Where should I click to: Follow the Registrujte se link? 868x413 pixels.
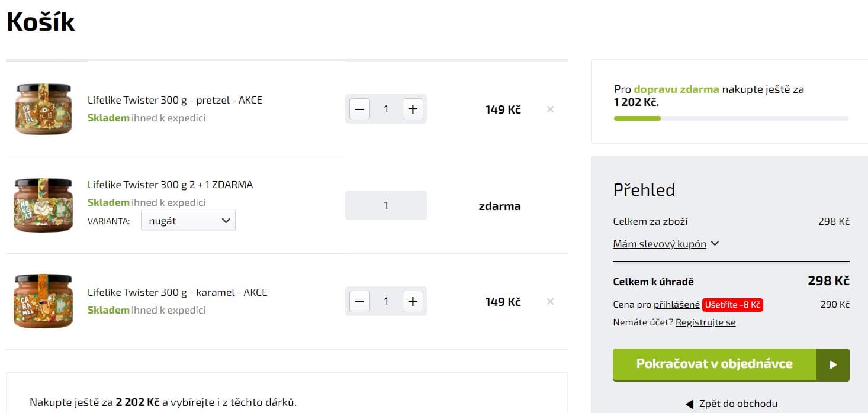(x=705, y=322)
